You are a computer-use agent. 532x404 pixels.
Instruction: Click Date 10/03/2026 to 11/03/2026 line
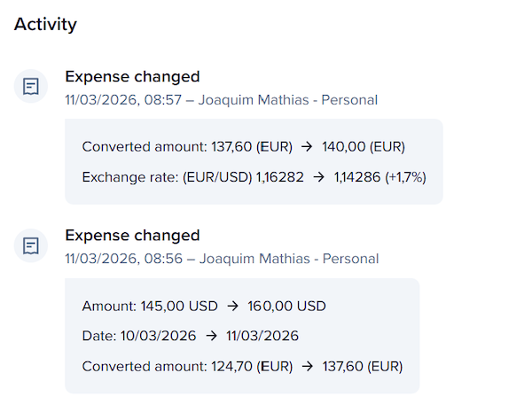(x=190, y=336)
